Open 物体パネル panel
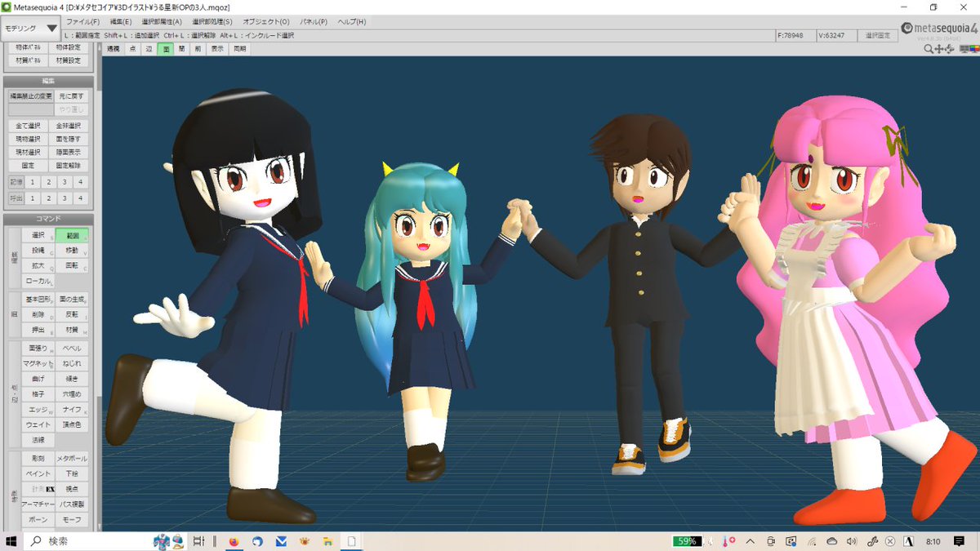The height and width of the screenshot is (551, 980). pos(29,47)
